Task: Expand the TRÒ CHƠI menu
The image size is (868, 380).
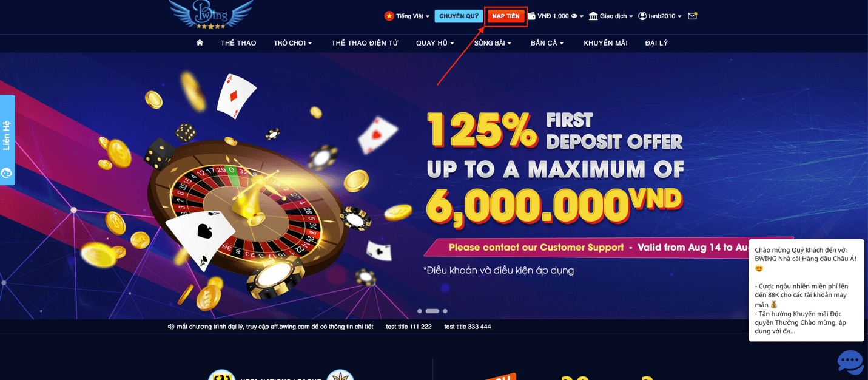Action: pos(293,43)
